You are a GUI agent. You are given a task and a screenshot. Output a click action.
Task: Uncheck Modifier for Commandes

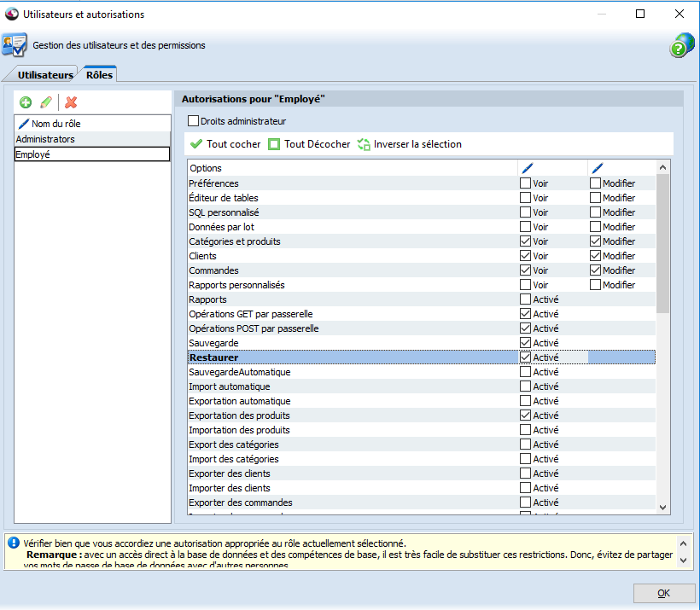pos(595,270)
